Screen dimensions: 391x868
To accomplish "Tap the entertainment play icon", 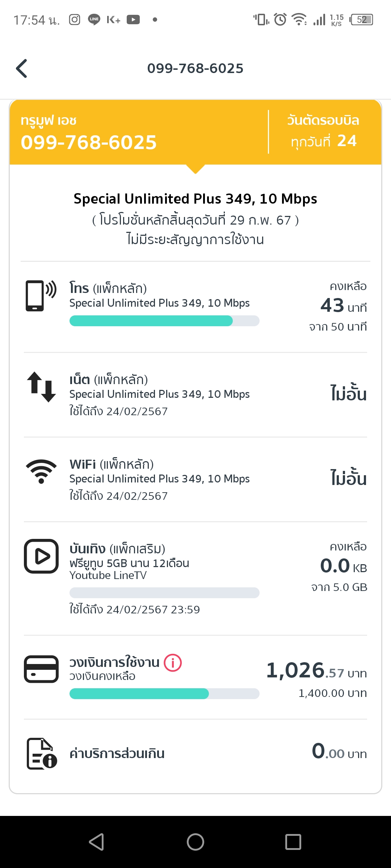I will point(41,556).
